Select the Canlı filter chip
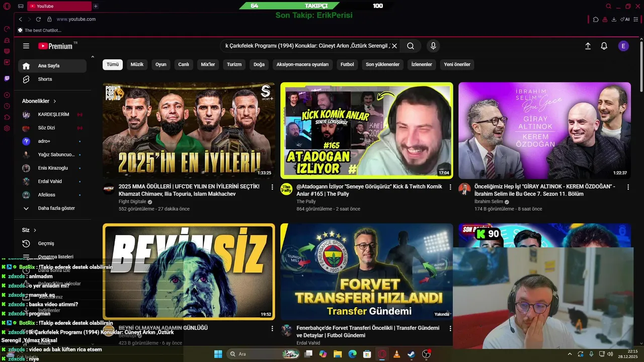 tap(184, 64)
